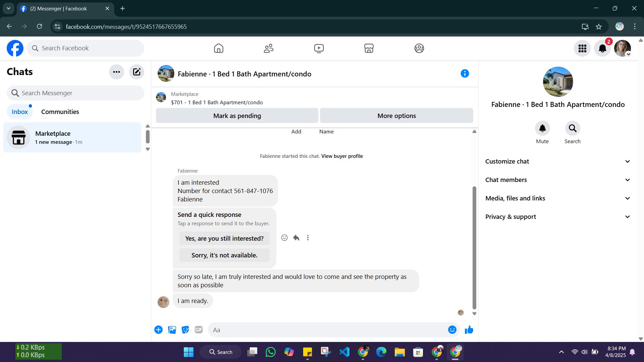Expand Chat members section
The image size is (644, 362).
tap(558, 180)
